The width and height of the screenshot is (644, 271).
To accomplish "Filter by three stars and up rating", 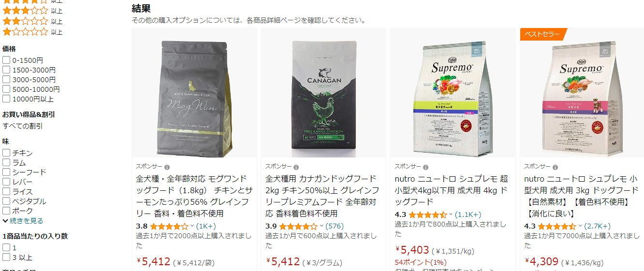I will pyautogui.click(x=32, y=10).
